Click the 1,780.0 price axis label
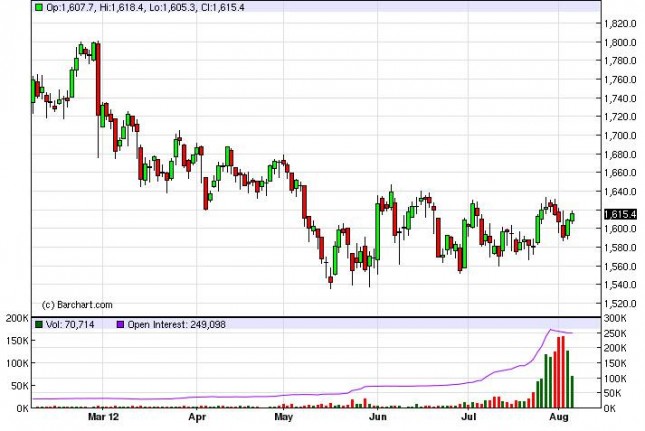Image resolution: width=645 pixels, height=431 pixels. point(620,61)
